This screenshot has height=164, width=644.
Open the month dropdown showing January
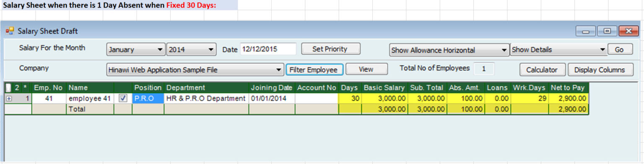(136, 49)
